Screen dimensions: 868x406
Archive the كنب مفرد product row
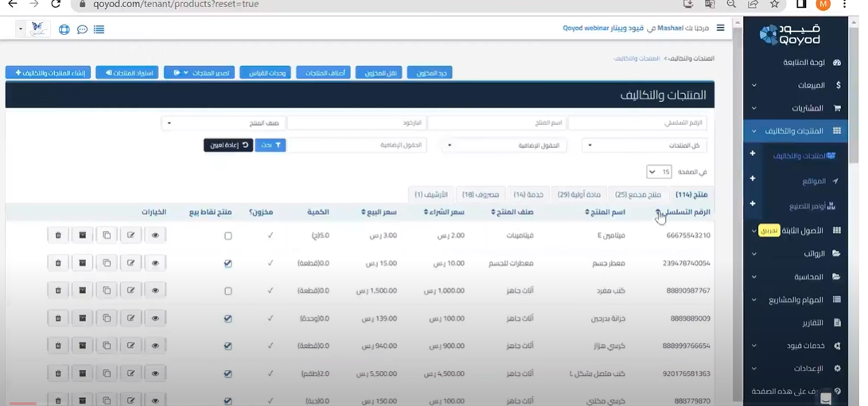[82, 291]
